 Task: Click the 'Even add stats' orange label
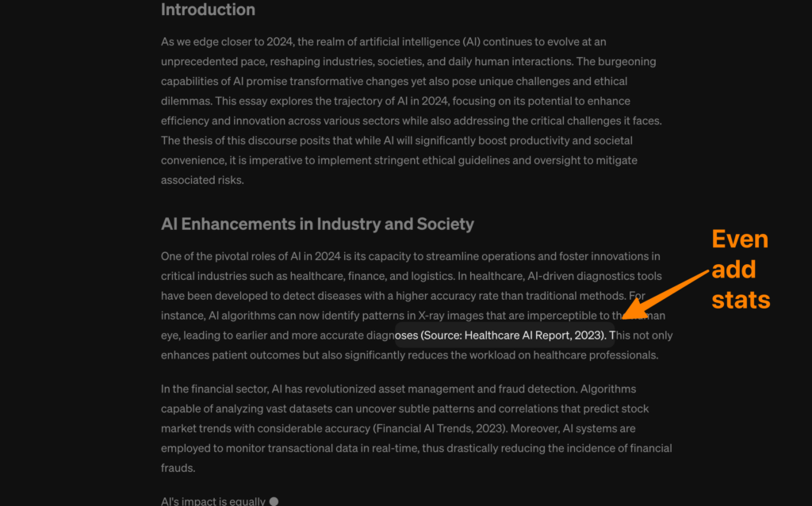pyautogui.click(x=740, y=270)
